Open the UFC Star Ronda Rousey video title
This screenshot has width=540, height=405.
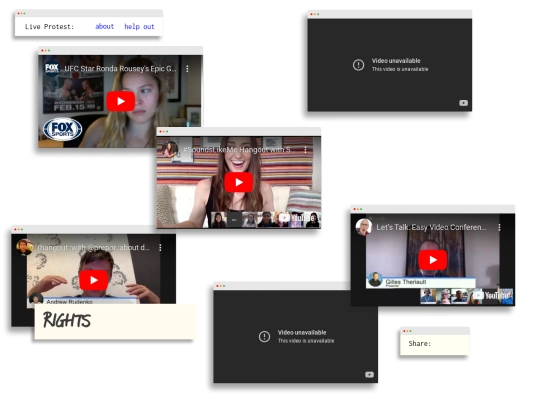(120, 69)
